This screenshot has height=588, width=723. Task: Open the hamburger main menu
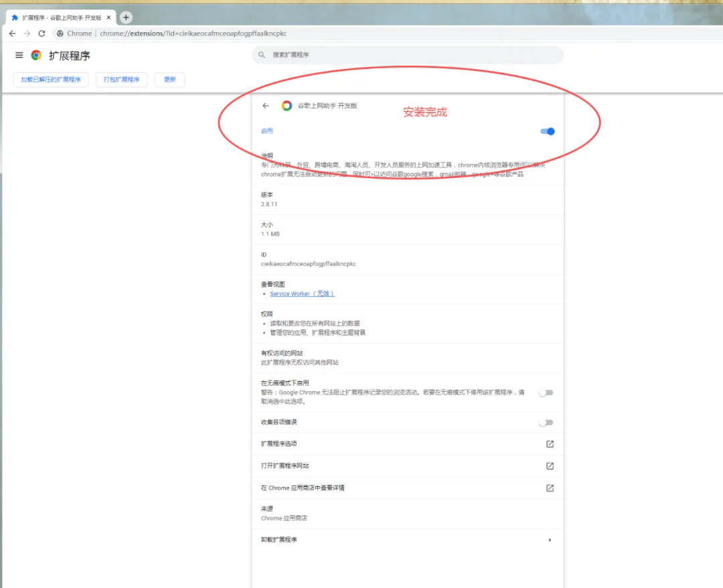19,56
